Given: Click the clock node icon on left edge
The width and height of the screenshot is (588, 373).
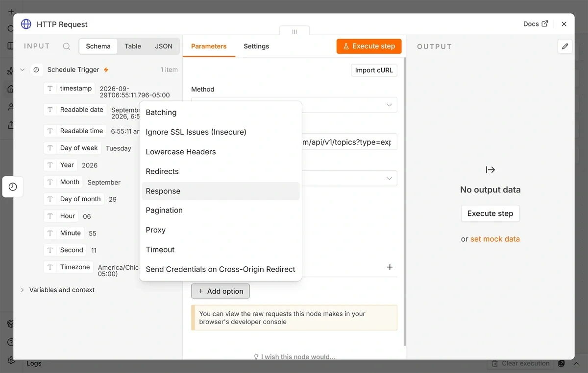Looking at the screenshot, I should point(13,187).
